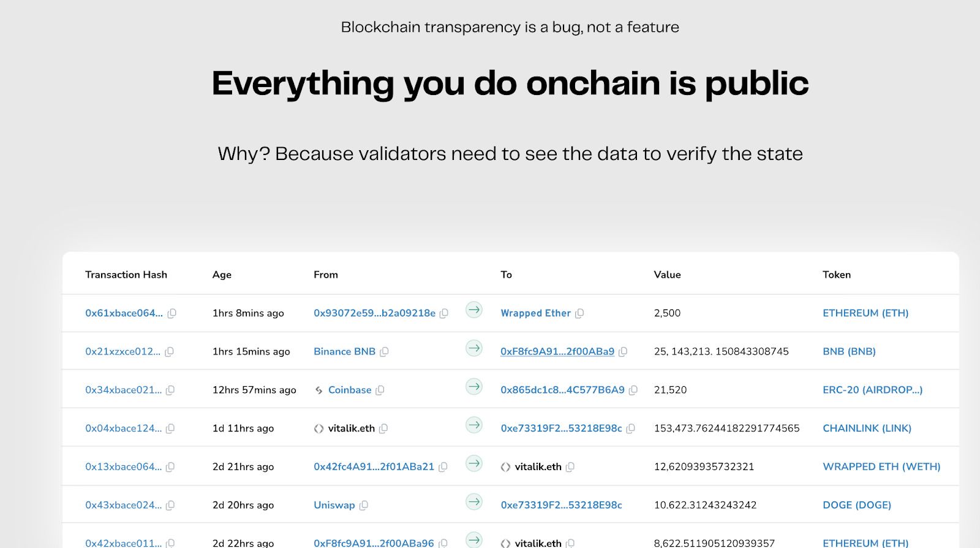Click the green arrow in the Binance BNB row

[x=474, y=348]
